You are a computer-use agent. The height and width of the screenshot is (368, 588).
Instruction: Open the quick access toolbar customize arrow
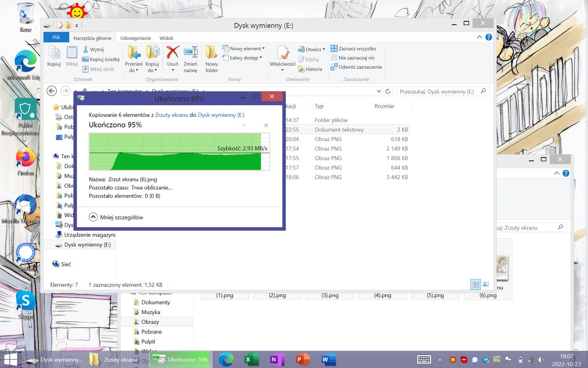click(77, 25)
